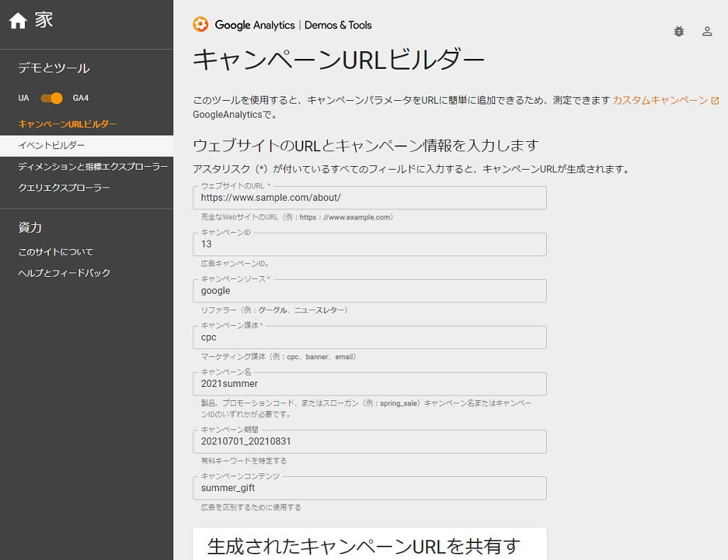Click the Google Analytics logo icon
This screenshot has height=560, width=728.
pyautogui.click(x=201, y=25)
